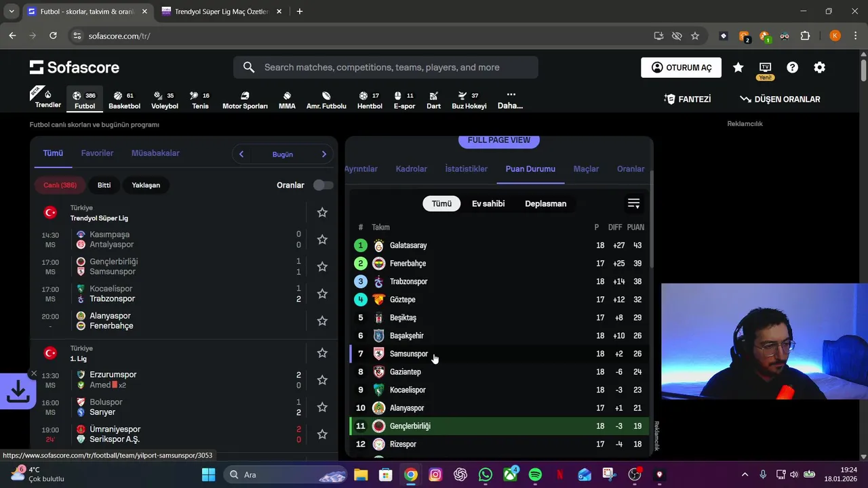Open the Hentbol section

tap(370, 100)
